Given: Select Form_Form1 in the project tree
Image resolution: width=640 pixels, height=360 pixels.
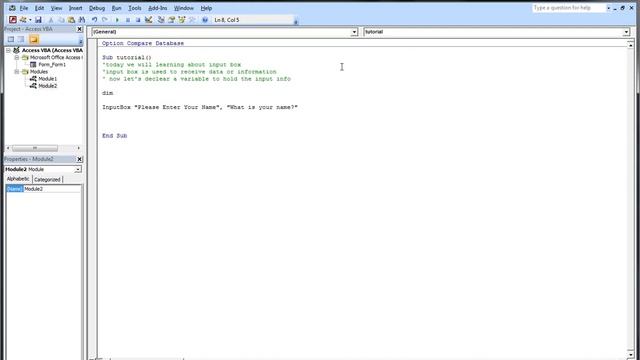Looking at the screenshot, I should coord(51,64).
